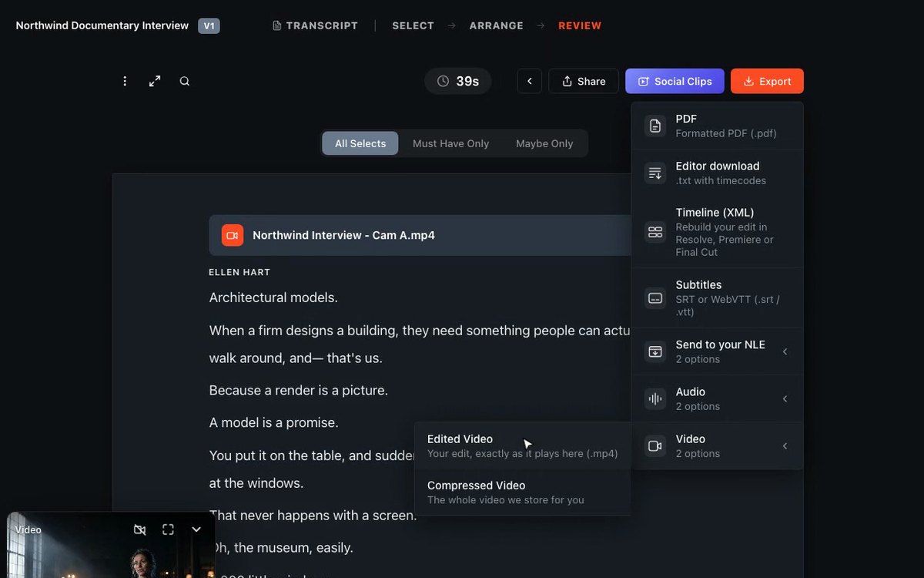Click the orange Export button
Image resolution: width=924 pixels, height=578 pixels.
767,81
